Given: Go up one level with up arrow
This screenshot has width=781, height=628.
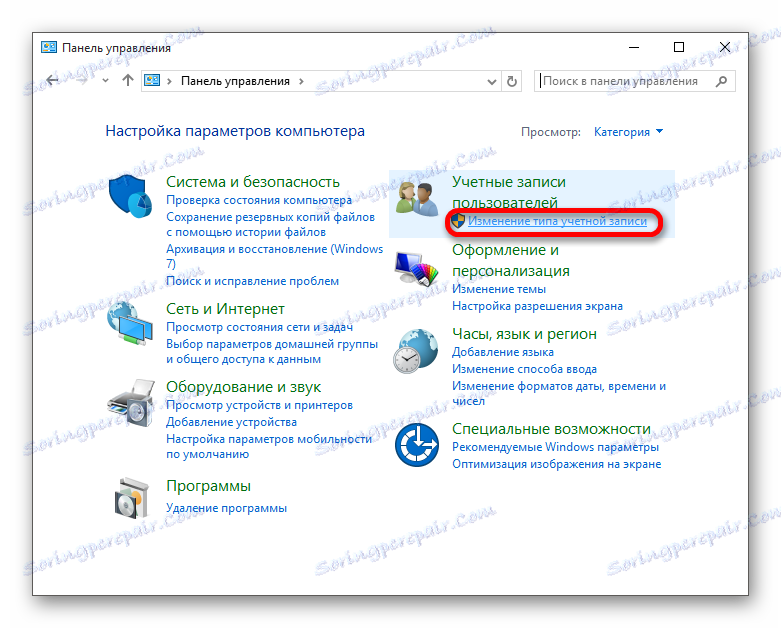Looking at the screenshot, I should [128, 80].
